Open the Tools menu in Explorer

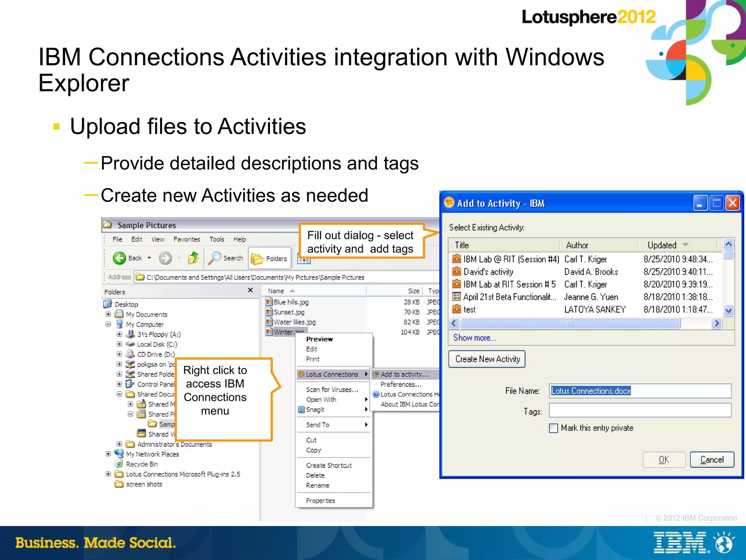click(x=217, y=239)
